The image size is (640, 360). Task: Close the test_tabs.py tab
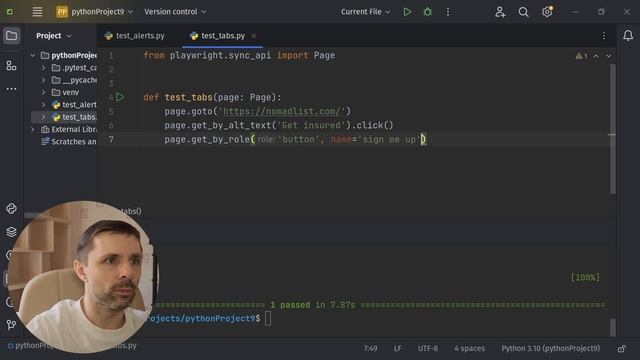pyautogui.click(x=253, y=36)
